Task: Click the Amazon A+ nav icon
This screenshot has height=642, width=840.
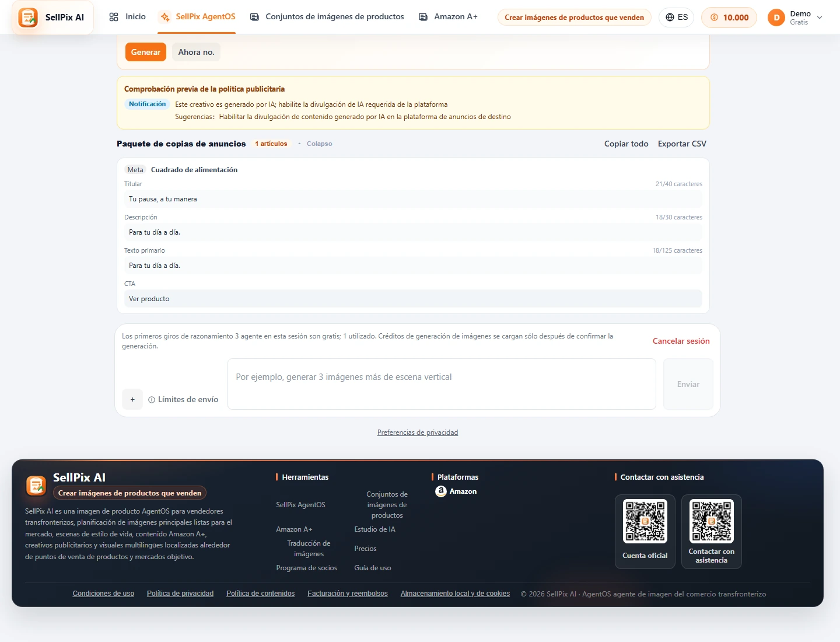Action: coord(423,17)
